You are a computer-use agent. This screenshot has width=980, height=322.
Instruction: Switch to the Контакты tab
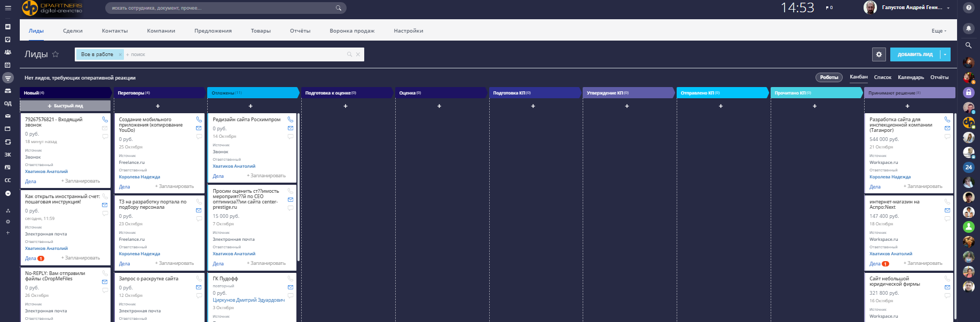[115, 31]
